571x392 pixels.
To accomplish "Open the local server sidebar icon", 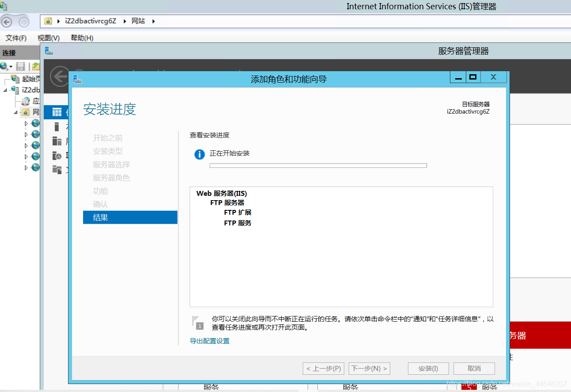I will (x=56, y=127).
